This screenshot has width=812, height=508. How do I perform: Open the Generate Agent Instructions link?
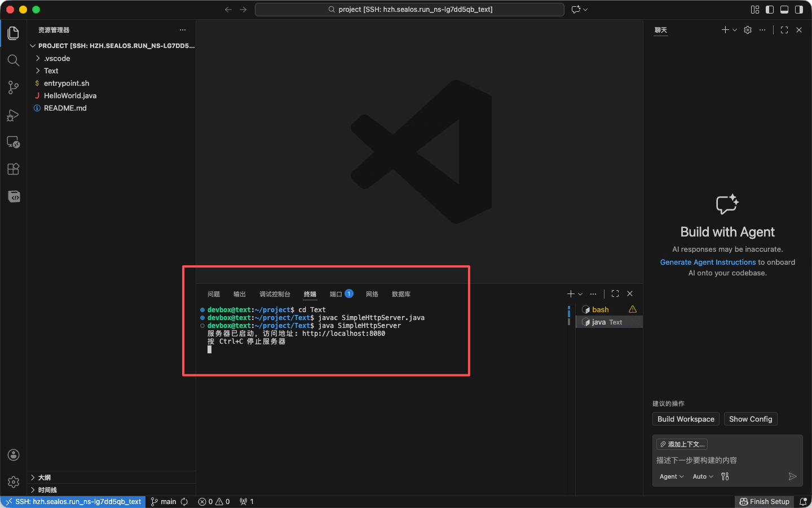[x=708, y=262]
